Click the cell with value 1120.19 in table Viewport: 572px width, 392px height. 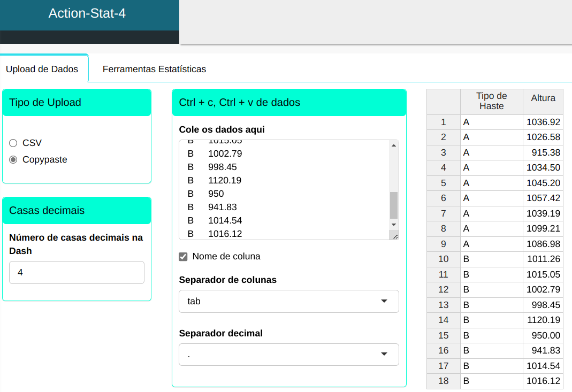point(543,320)
